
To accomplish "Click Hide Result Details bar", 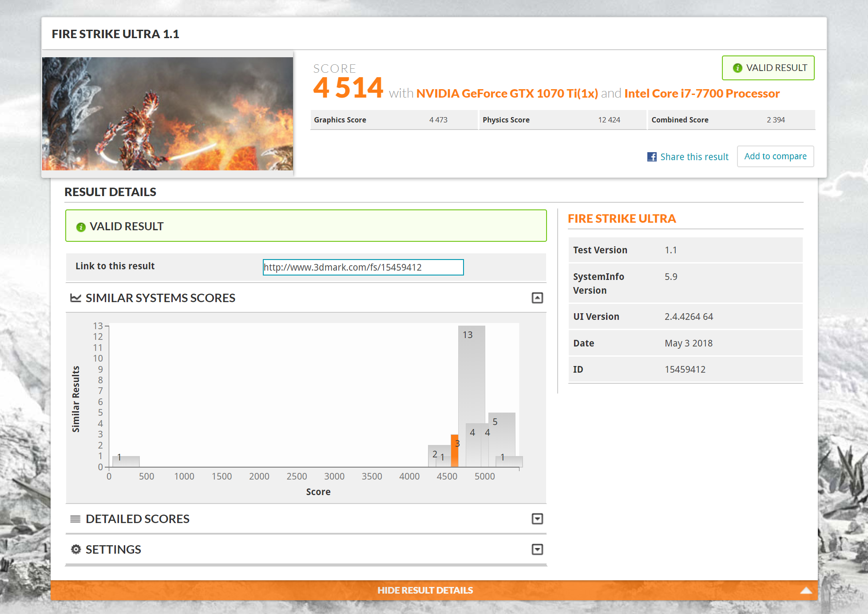I will 425,590.
